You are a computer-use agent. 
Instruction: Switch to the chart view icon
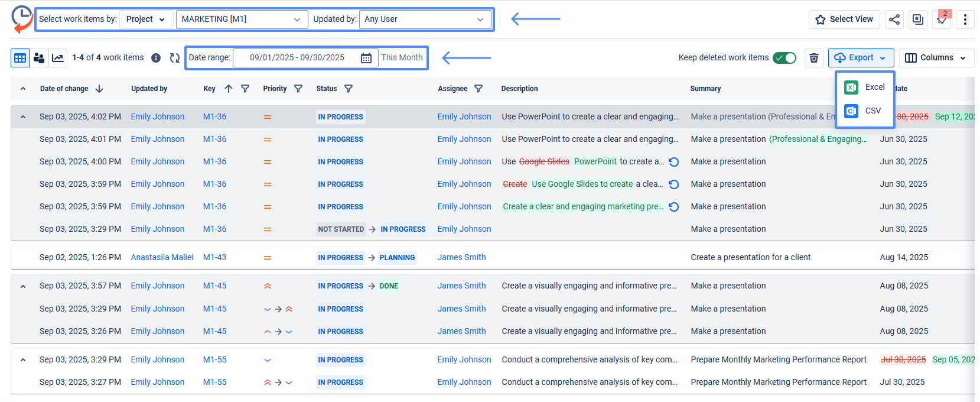(58, 58)
